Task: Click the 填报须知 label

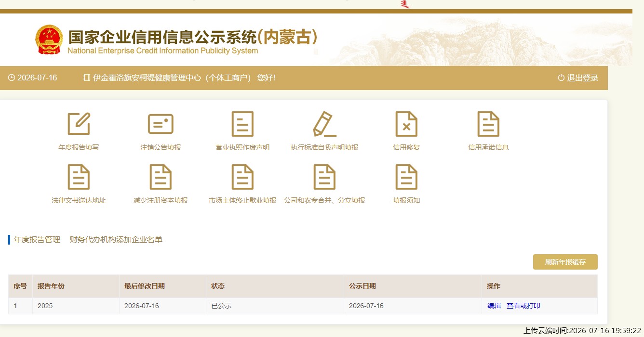Action: [x=406, y=200]
